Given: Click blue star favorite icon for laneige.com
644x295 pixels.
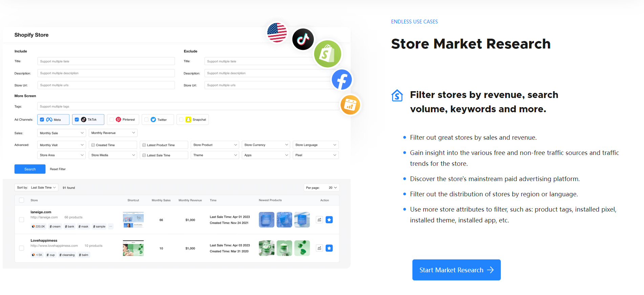Looking at the screenshot, I should pos(329,220).
